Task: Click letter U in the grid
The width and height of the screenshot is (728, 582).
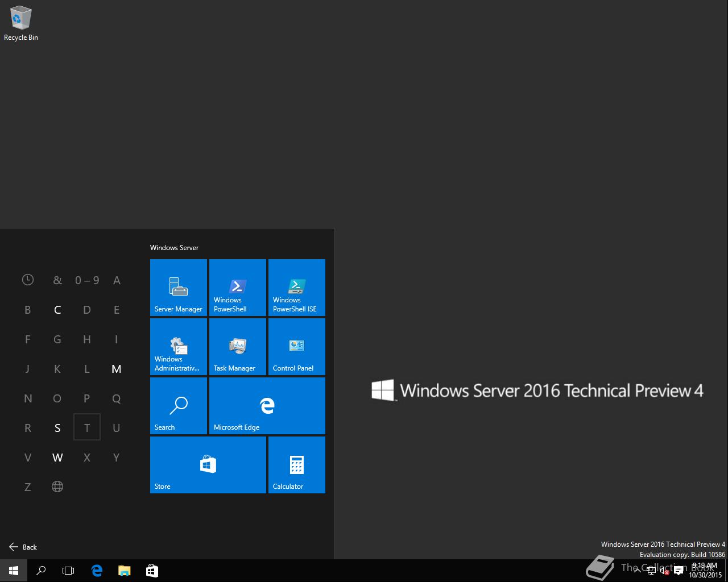Action: [x=117, y=428]
